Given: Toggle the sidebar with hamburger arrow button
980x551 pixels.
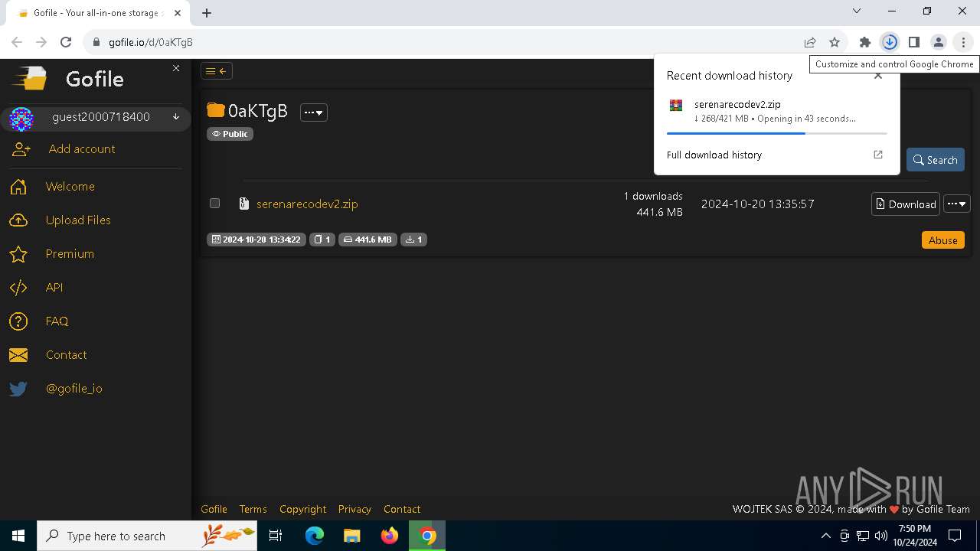Looking at the screenshot, I should pyautogui.click(x=217, y=71).
